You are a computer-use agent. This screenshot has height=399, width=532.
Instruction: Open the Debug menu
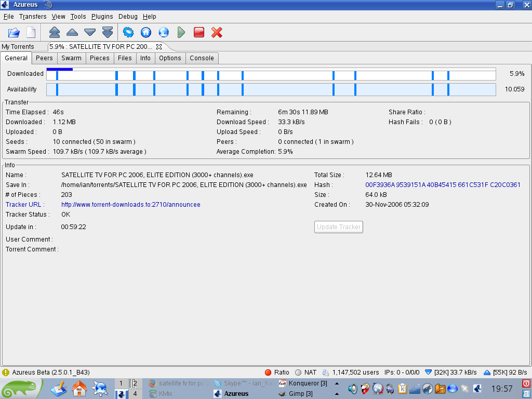(128, 17)
